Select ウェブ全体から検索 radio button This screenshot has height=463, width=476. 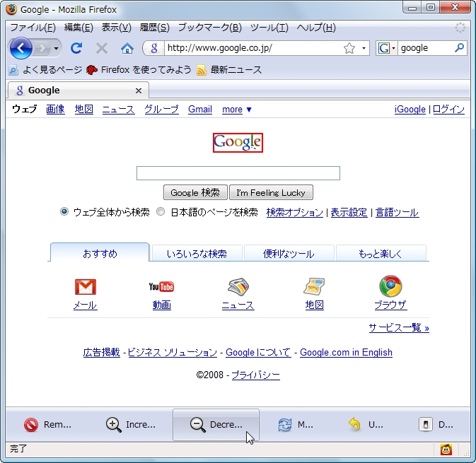coord(64,211)
